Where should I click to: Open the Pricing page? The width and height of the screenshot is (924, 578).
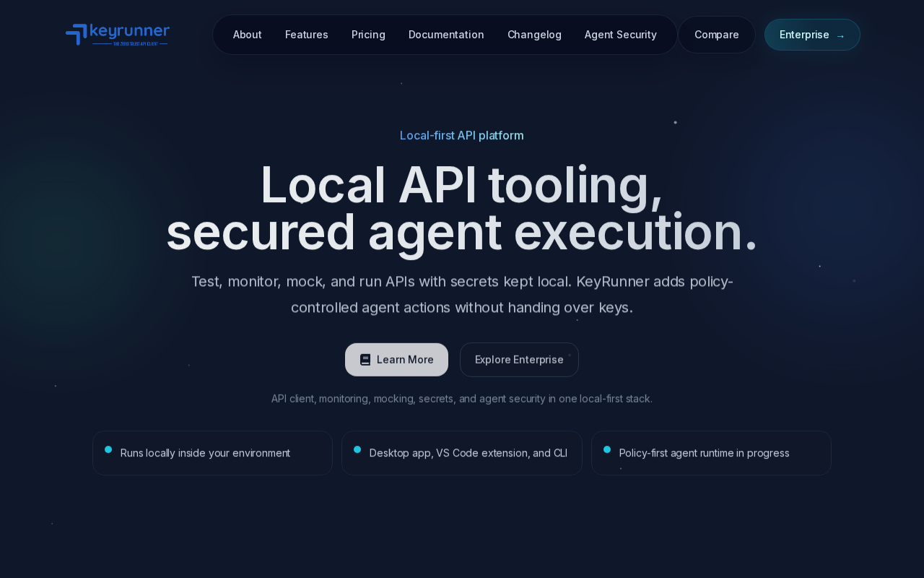(368, 35)
